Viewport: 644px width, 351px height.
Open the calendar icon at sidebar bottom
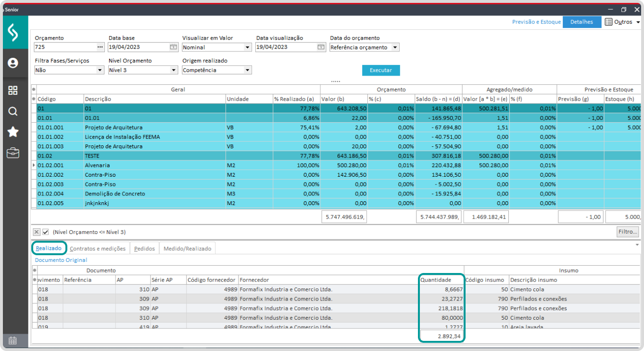13,340
